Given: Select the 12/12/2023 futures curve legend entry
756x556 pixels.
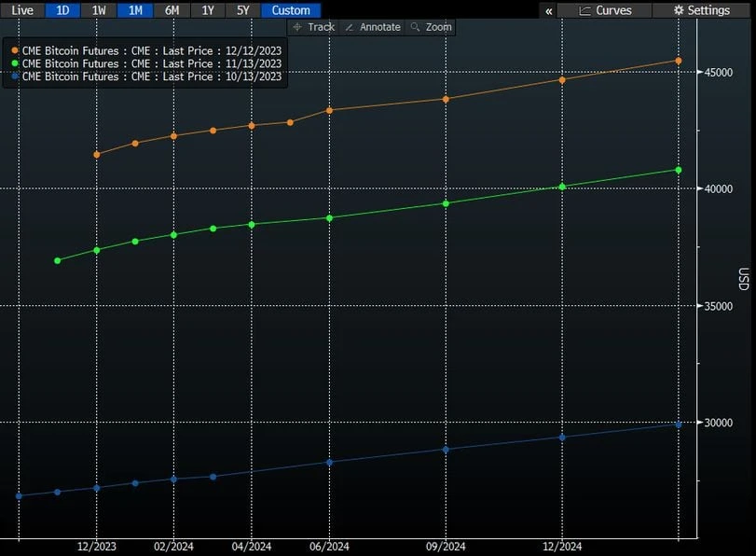Looking at the screenshot, I should point(151,50).
